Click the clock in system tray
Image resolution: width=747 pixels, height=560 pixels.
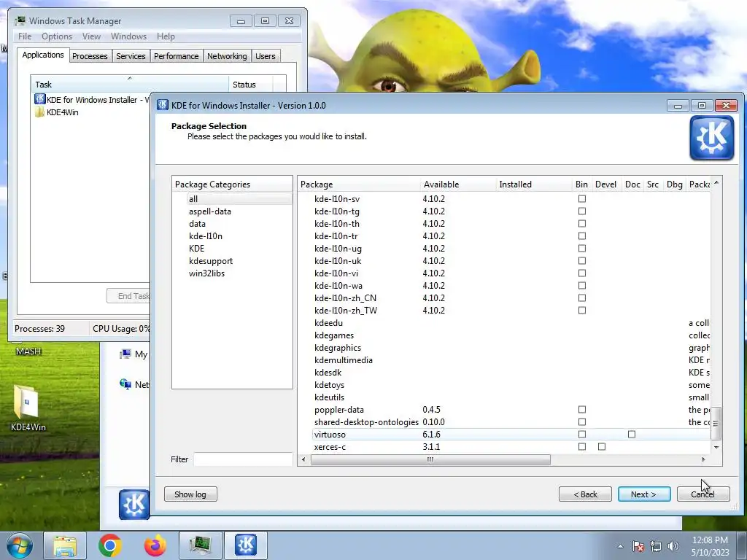click(x=710, y=545)
